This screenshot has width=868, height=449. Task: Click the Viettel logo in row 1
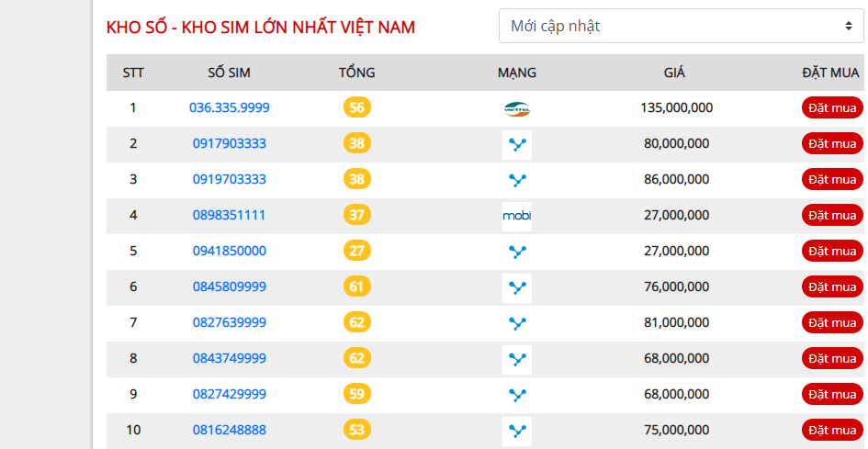click(517, 108)
